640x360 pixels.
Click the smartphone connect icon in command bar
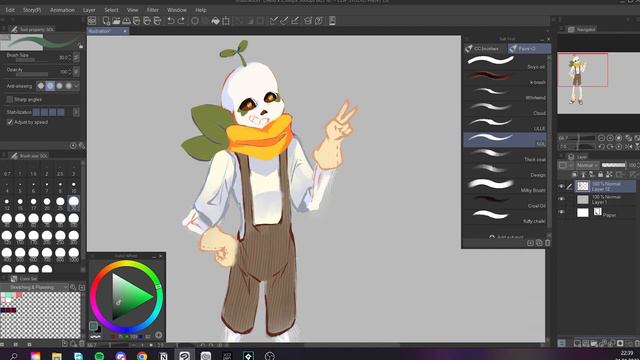pyautogui.click(x=332, y=21)
